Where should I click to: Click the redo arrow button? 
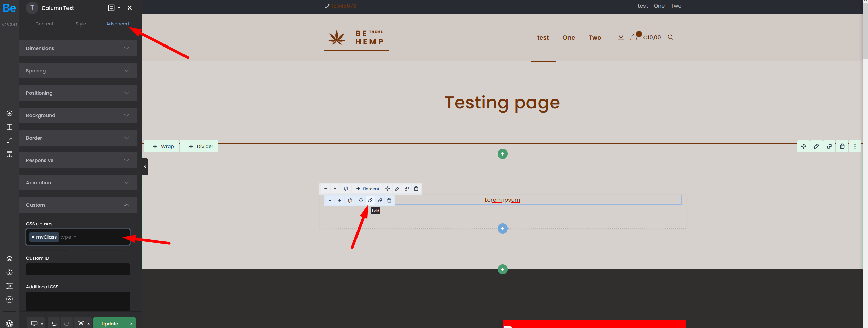point(67,324)
